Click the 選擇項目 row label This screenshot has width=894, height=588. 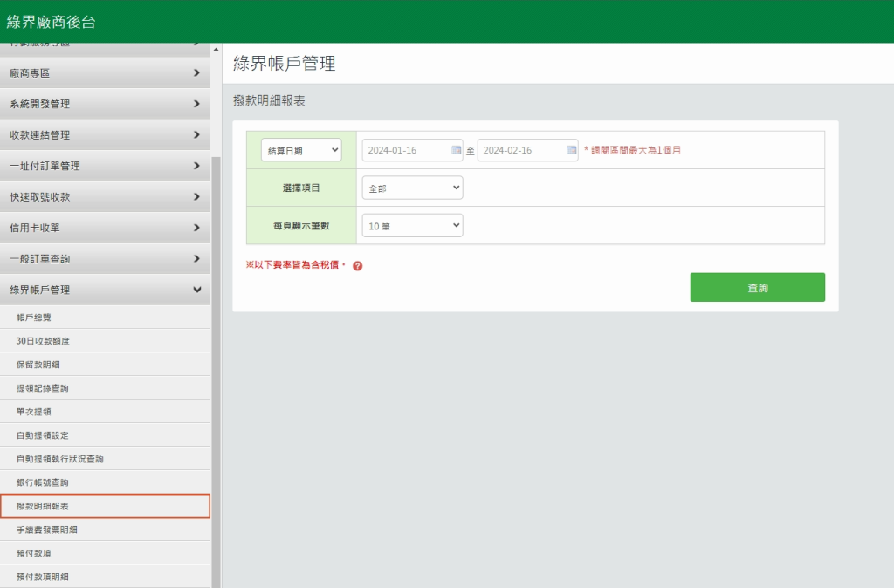pos(301,188)
